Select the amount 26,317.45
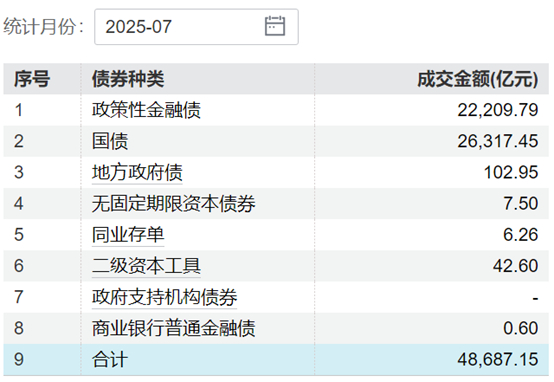This screenshot has width=554, height=382. coord(498,141)
